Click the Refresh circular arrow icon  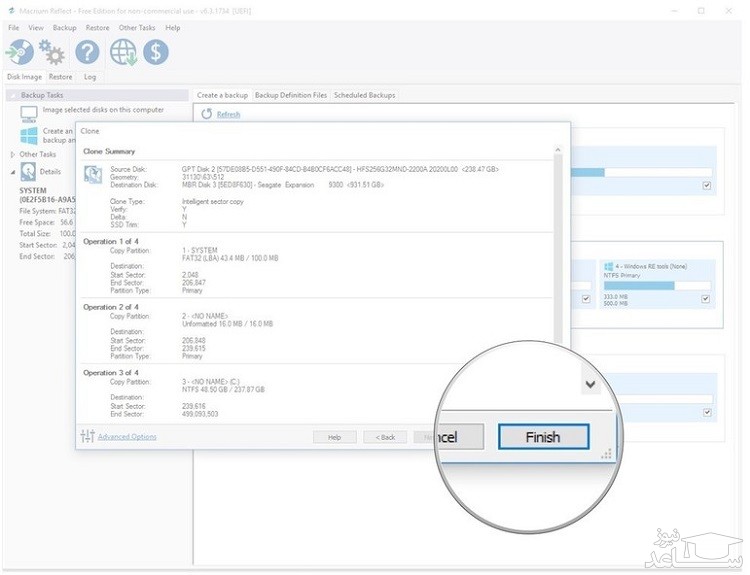tap(207, 115)
